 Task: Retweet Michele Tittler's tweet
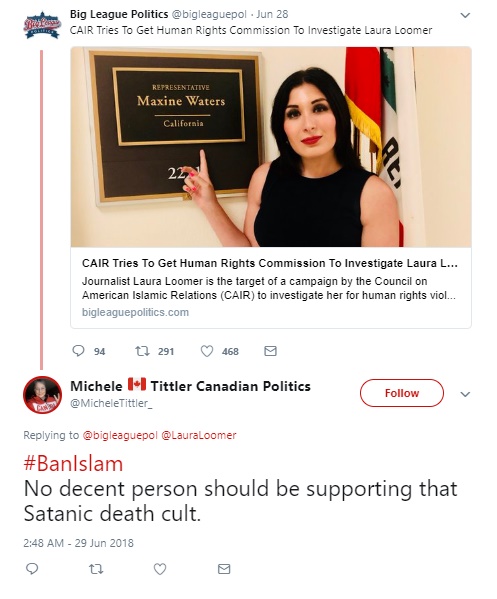point(96,569)
